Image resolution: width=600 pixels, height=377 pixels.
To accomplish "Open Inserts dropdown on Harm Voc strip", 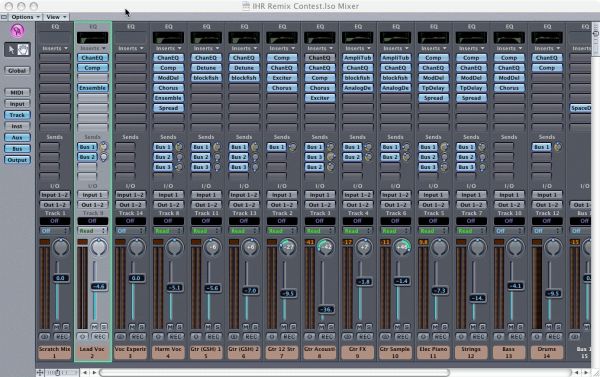I will [x=168, y=48].
